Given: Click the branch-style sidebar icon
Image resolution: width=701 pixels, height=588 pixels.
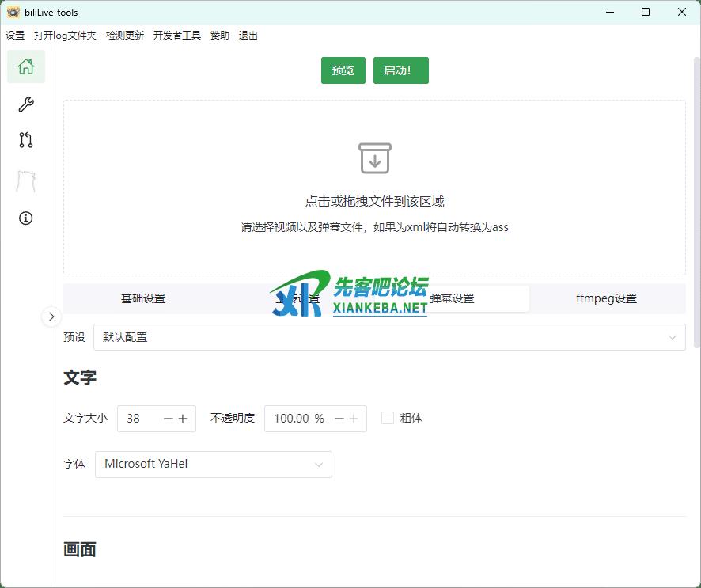Looking at the screenshot, I should pos(26,141).
